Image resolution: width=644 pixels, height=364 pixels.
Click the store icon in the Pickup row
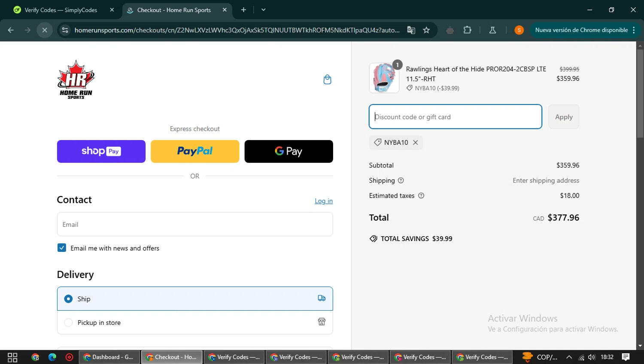322,322
